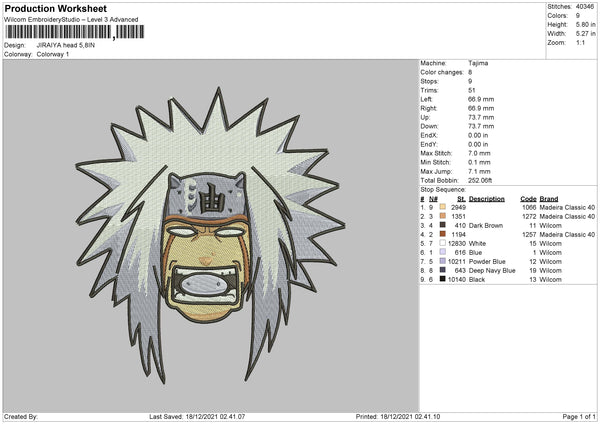Click the Max Stitch value 7.0 mm
The image size is (600, 424).
[x=479, y=153]
